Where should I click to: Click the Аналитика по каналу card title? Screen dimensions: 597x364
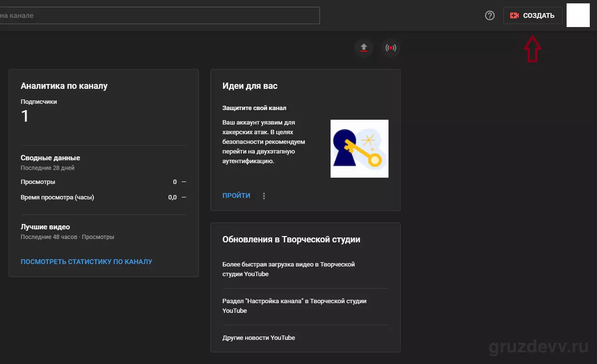(64, 86)
